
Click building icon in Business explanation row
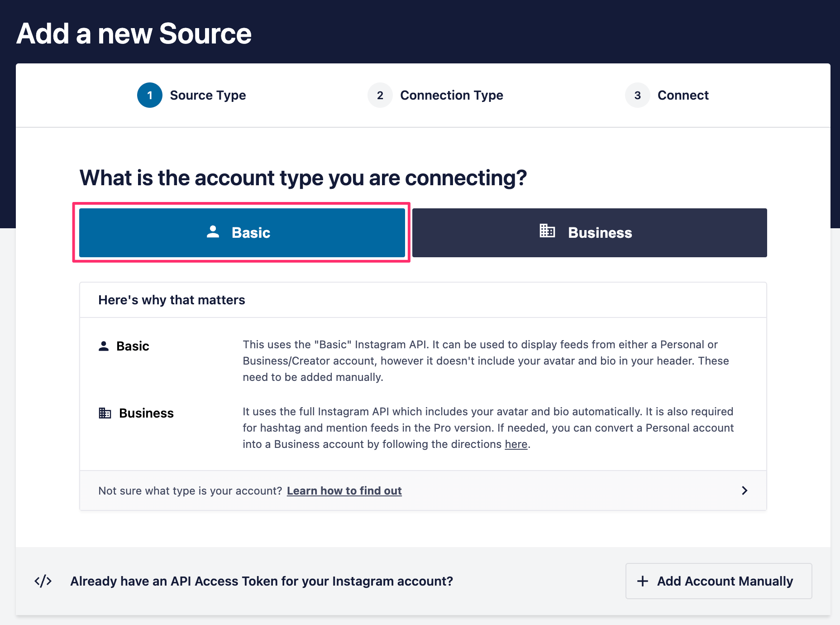(x=105, y=413)
